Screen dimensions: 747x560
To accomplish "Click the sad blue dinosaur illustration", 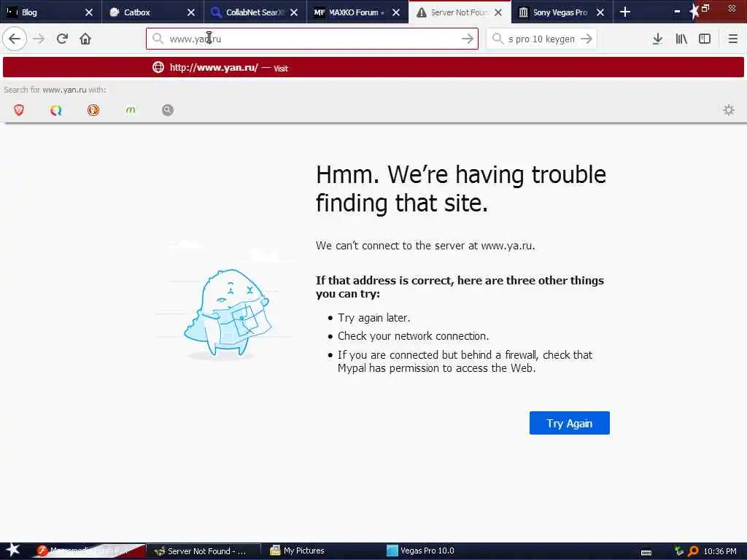I will (228, 314).
